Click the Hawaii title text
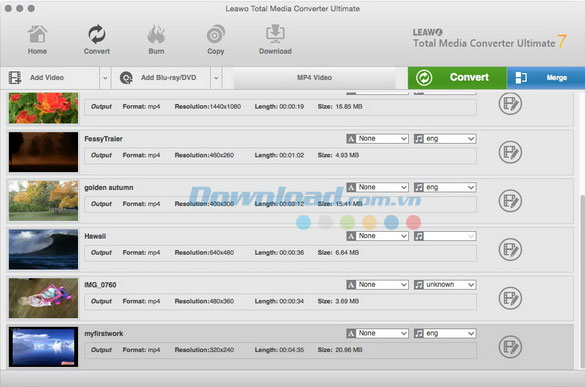 click(x=95, y=236)
